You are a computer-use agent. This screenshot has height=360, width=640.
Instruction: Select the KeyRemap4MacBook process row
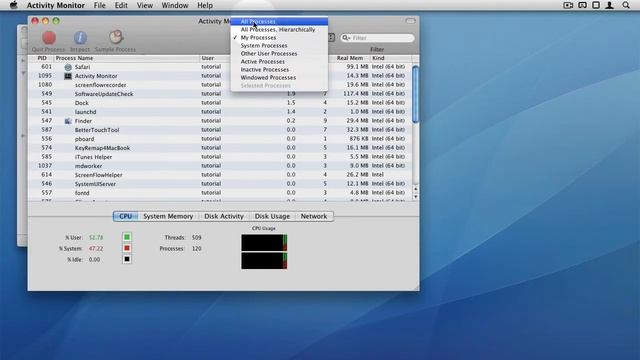click(x=220, y=148)
